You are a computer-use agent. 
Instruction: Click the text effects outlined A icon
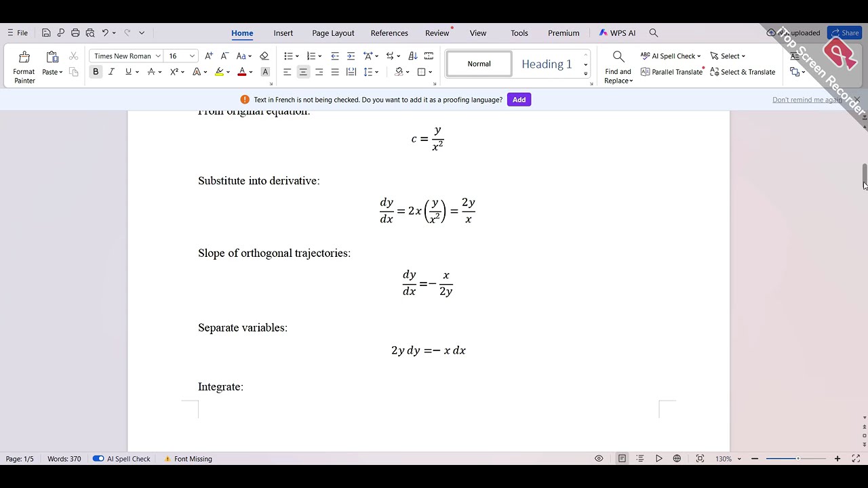(x=197, y=72)
